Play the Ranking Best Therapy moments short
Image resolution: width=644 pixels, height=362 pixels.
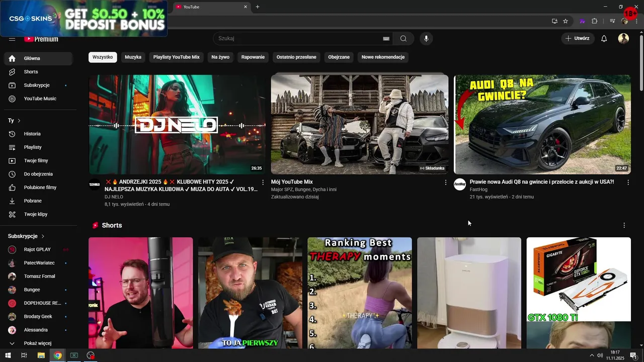tap(360, 293)
